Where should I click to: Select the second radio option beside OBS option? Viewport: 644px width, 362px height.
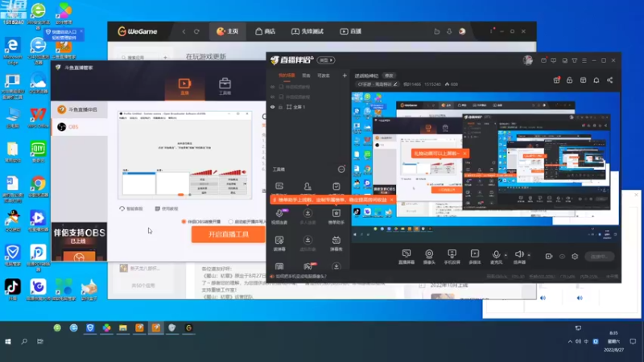pos(231,222)
